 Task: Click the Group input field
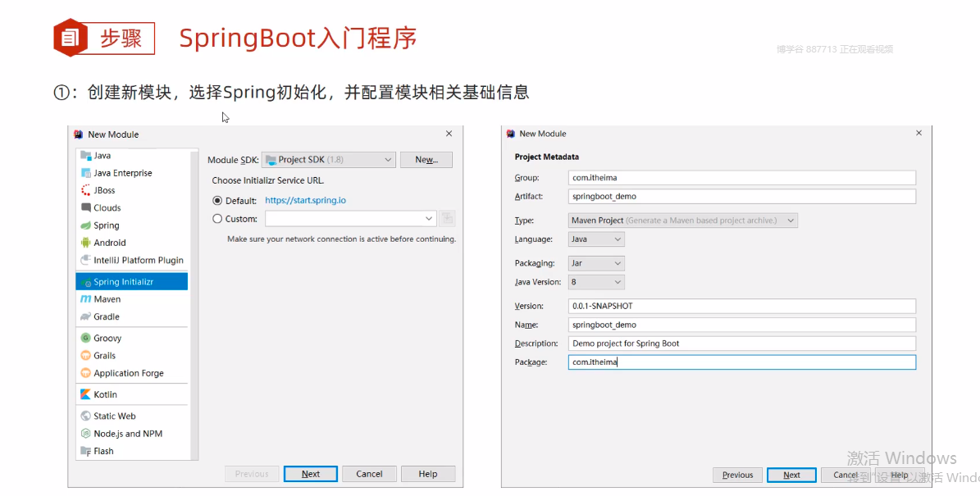pyautogui.click(x=742, y=177)
